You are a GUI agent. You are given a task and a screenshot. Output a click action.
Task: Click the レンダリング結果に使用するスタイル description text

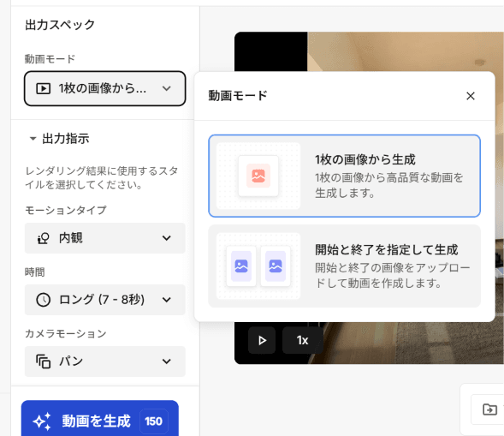101,177
